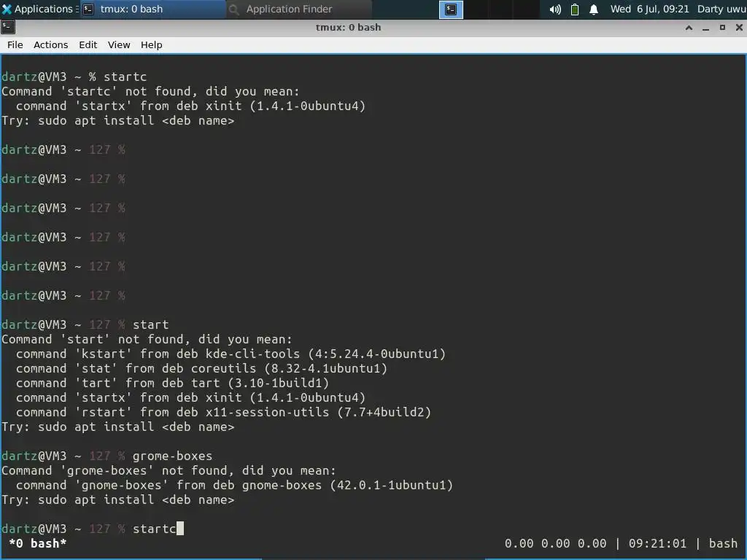Click the terminal cursor block at the prompt
747x560 pixels.
180,529
